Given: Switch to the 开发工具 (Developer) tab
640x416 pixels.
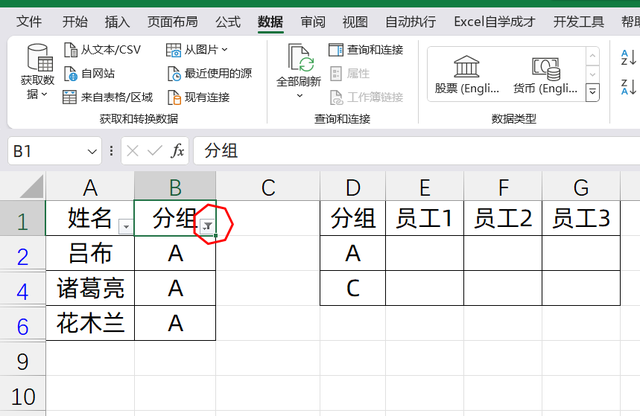Looking at the screenshot, I should [x=578, y=22].
